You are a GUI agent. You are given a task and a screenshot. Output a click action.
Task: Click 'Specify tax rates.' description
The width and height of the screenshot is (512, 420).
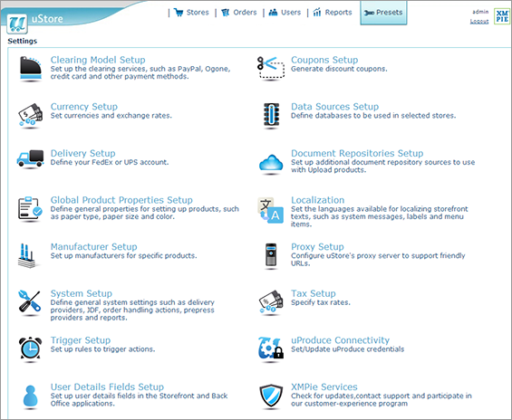point(320,302)
